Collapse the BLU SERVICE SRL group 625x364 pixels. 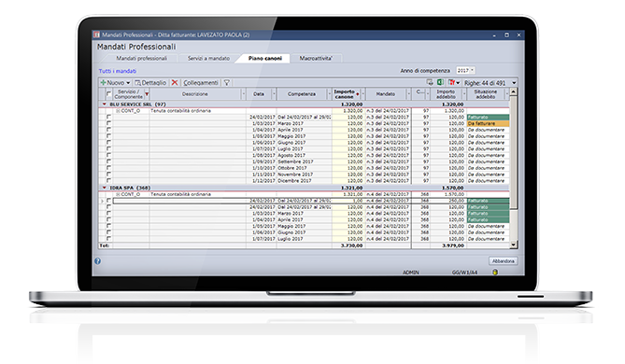105,105
